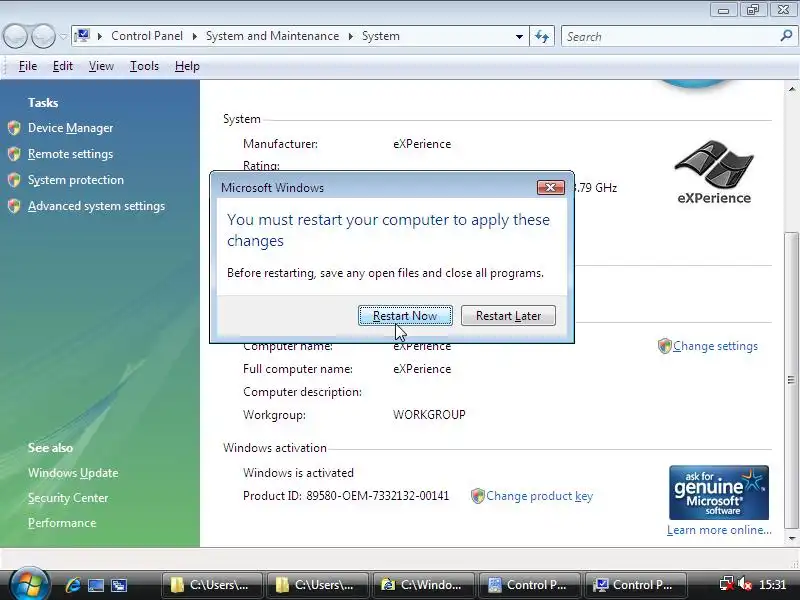Viewport: 800px width, 600px height.
Task: Click Learn more online link
Action: point(719,530)
